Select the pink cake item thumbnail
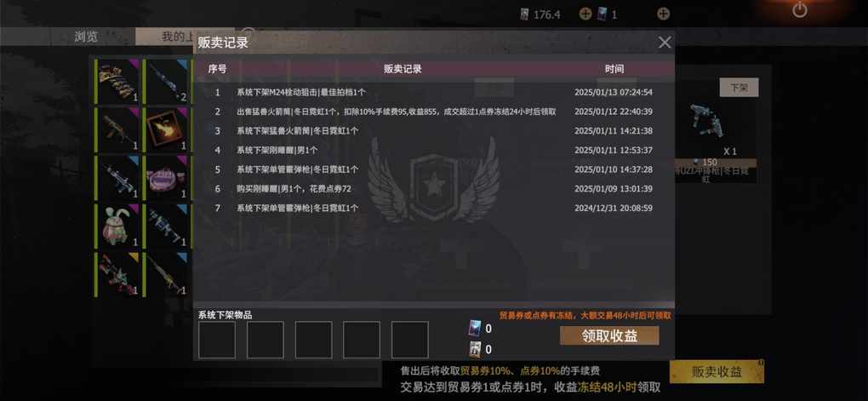Viewport: 868px width, 401px height. point(166,177)
